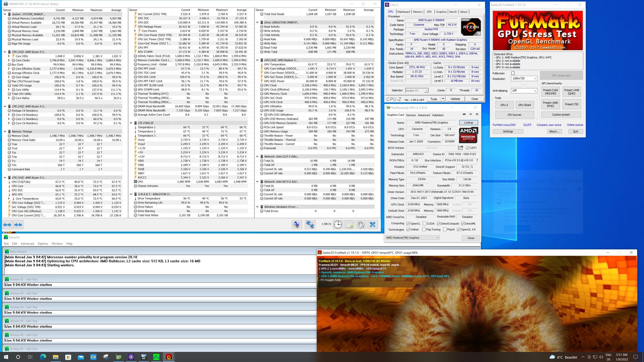
Task: Collapse HWiNFO Memory Timings group
Action: point(5,131)
